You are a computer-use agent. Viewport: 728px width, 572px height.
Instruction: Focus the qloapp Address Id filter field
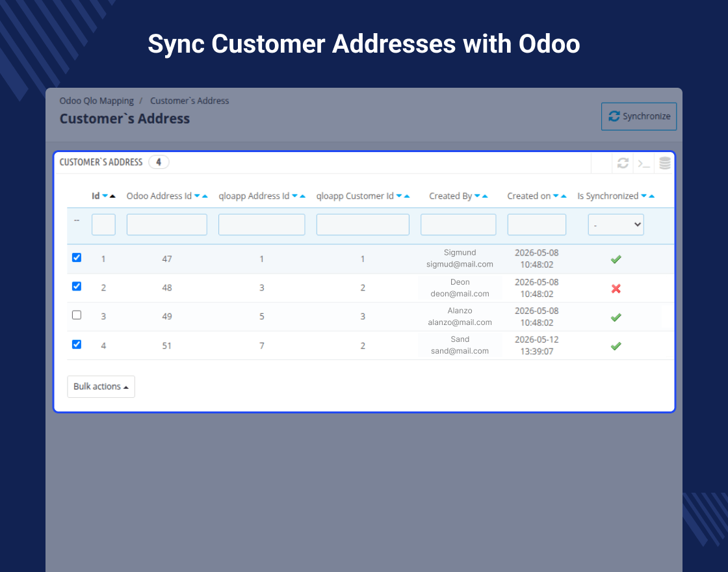click(x=262, y=225)
